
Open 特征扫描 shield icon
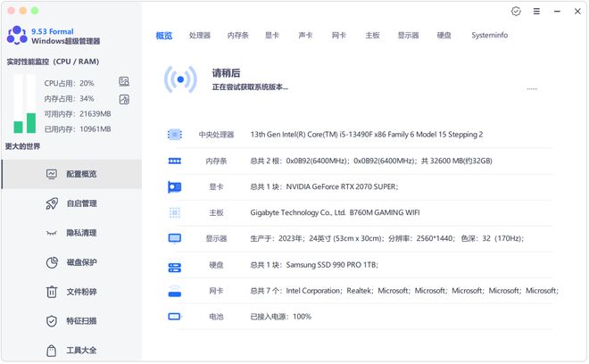(x=52, y=321)
